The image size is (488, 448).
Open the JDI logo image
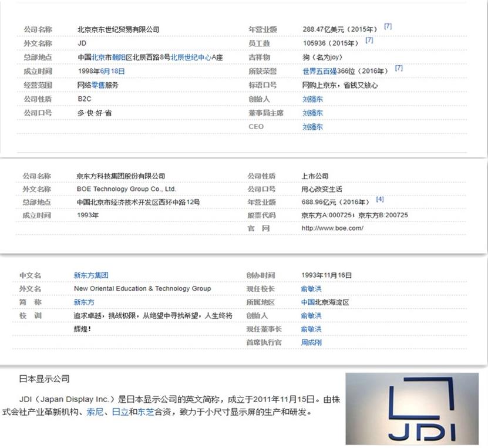(x=412, y=409)
